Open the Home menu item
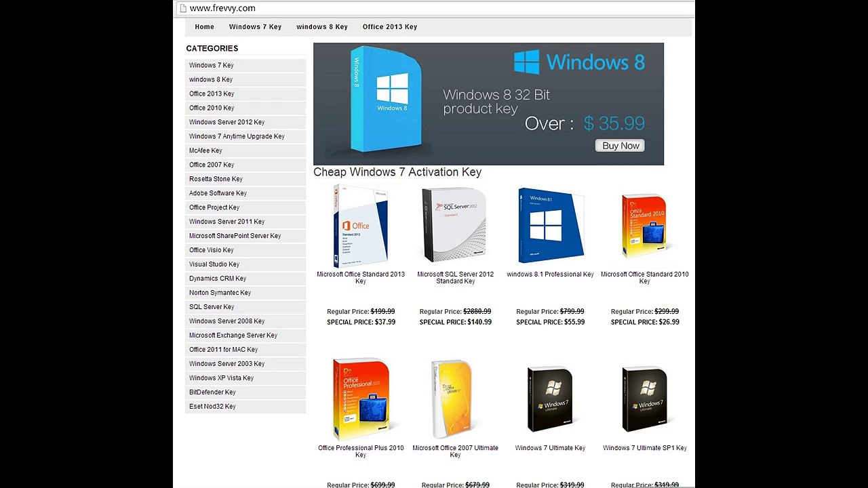The width and height of the screenshot is (868, 488). [x=204, y=27]
